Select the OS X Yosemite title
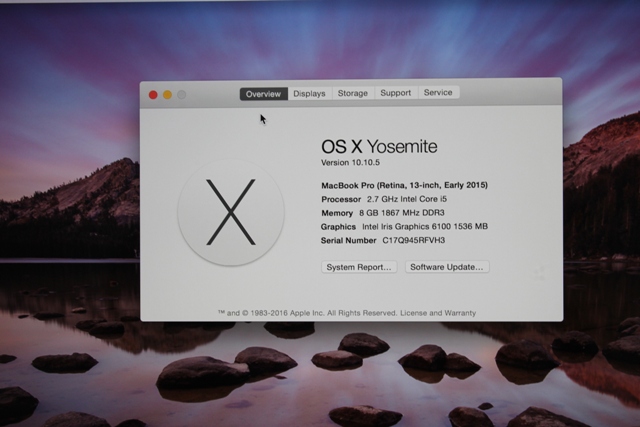 [379, 147]
